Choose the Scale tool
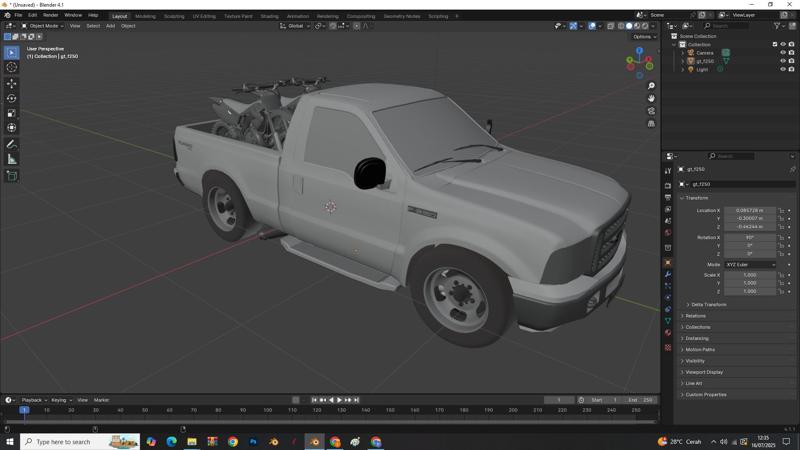 [x=12, y=113]
